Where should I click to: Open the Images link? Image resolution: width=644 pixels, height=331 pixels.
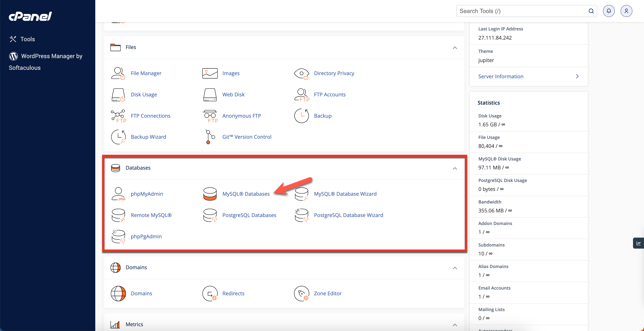(x=231, y=73)
